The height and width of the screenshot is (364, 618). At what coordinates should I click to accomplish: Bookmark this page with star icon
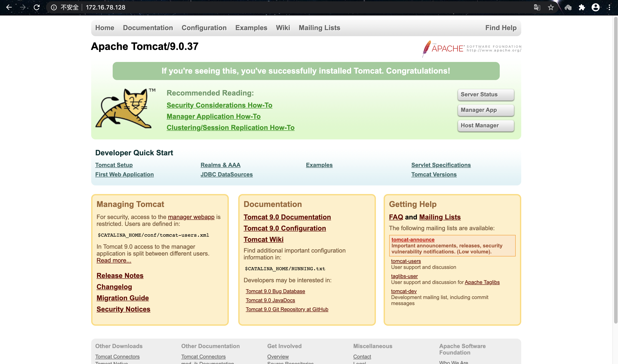point(551,7)
